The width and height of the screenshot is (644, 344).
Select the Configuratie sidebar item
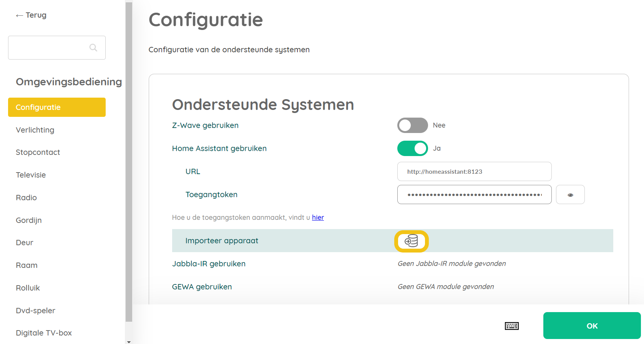(x=57, y=107)
